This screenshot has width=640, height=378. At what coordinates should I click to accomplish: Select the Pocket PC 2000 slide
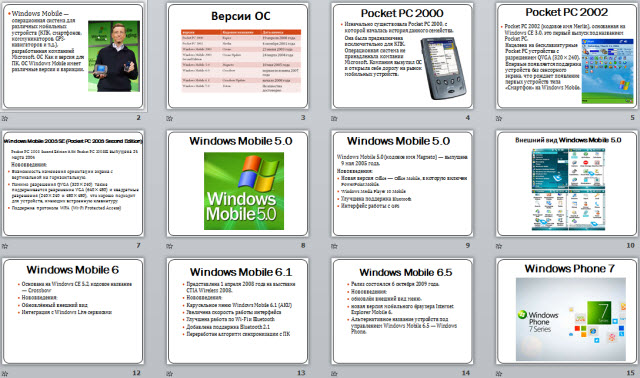click(x=402, y=56)
